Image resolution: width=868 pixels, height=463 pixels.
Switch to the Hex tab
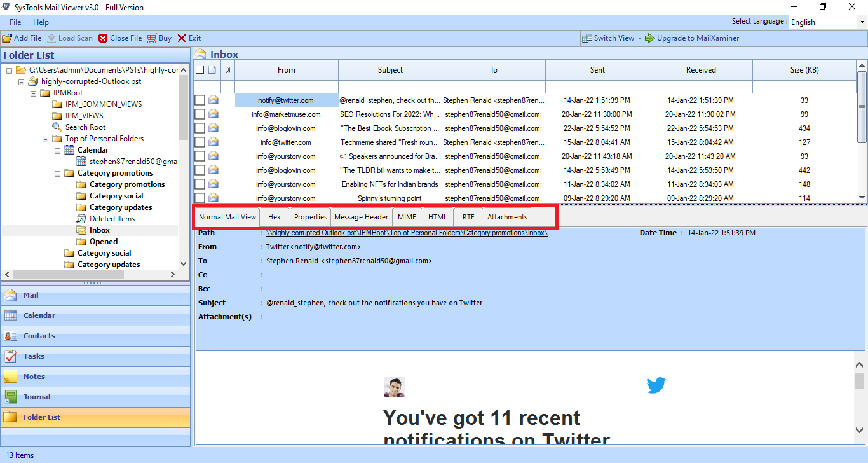pos(275,217)
